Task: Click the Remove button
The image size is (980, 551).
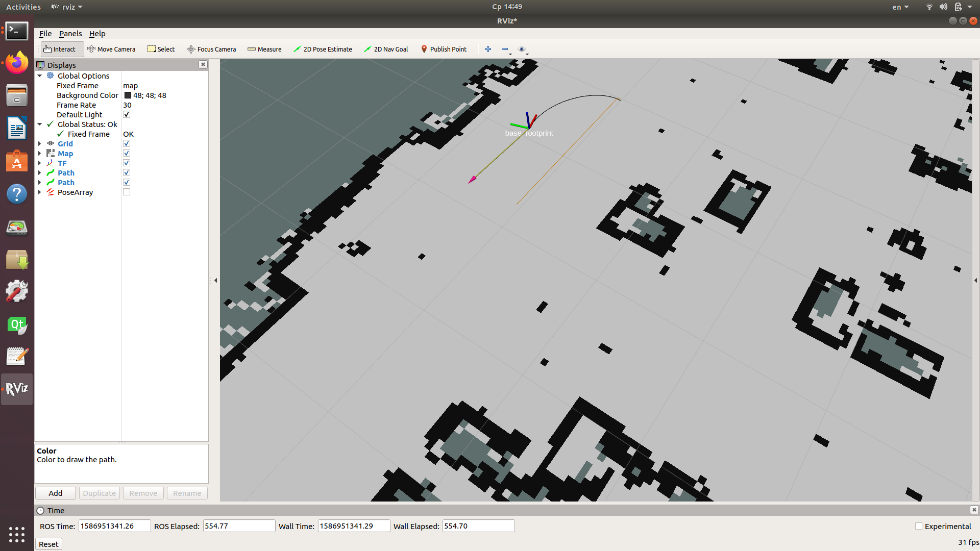Action: (x=143, y=493)
